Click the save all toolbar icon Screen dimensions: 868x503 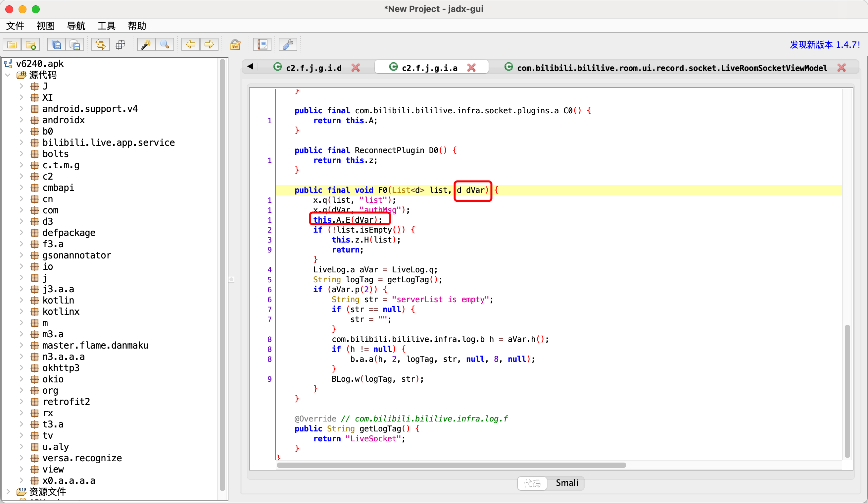click(56, 44)
